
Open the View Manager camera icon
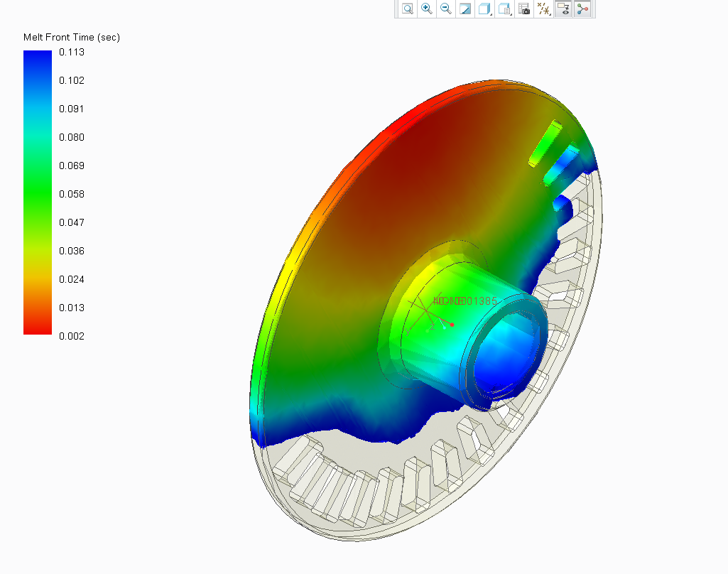(x=524, y=9)
